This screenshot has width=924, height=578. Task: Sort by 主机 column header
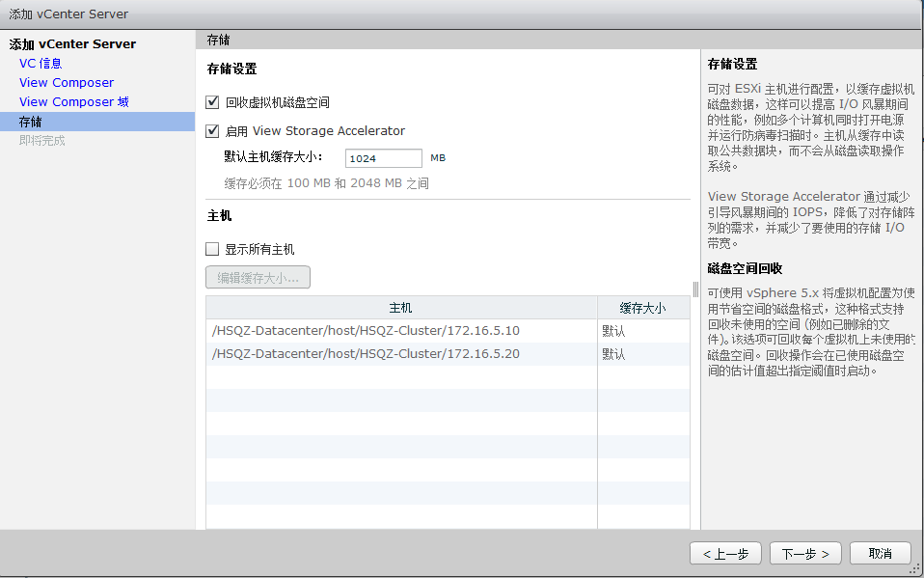[401, 308]
